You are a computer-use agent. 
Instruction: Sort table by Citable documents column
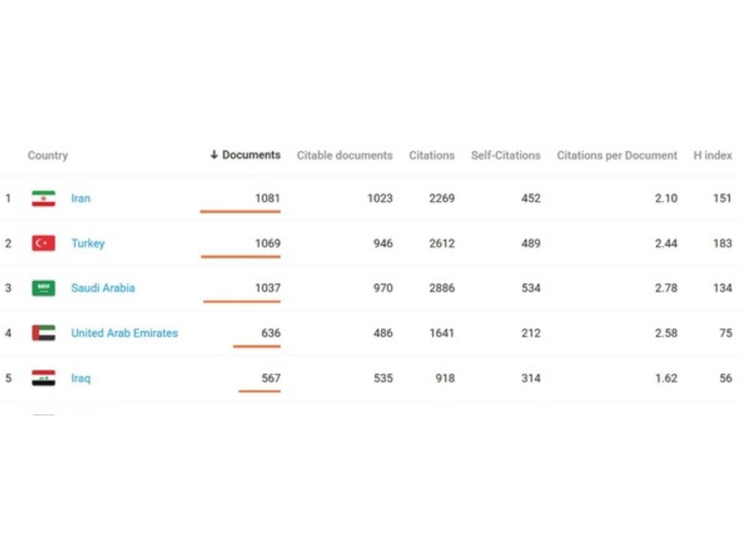[345, 156]
